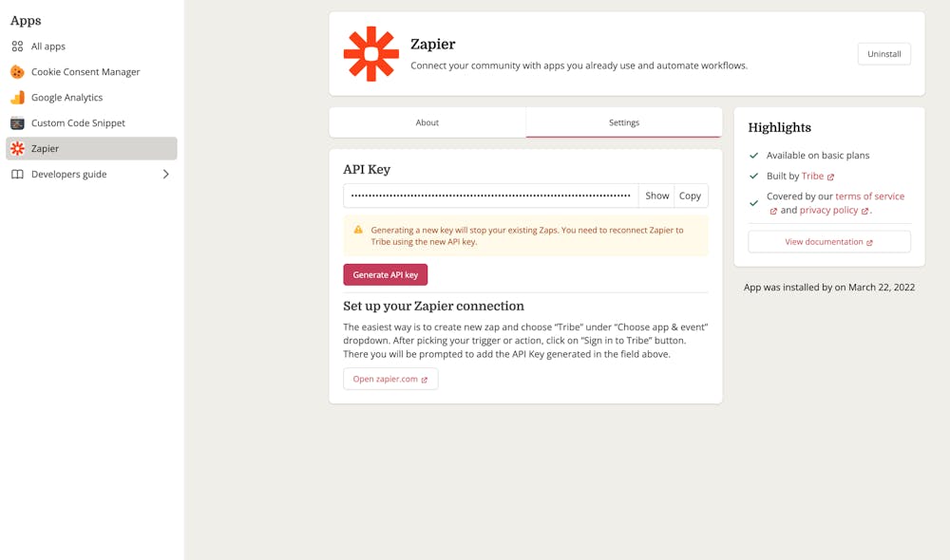Switch to the Settings tab

624,122
